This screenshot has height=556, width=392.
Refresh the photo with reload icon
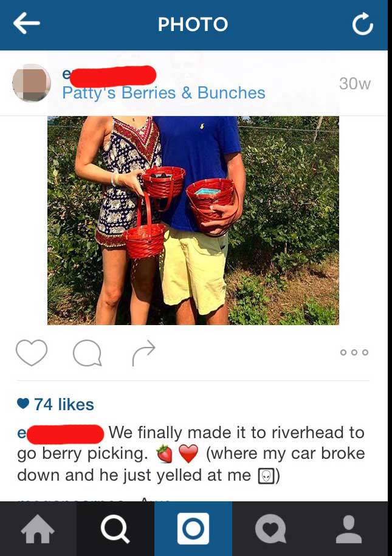363,24
